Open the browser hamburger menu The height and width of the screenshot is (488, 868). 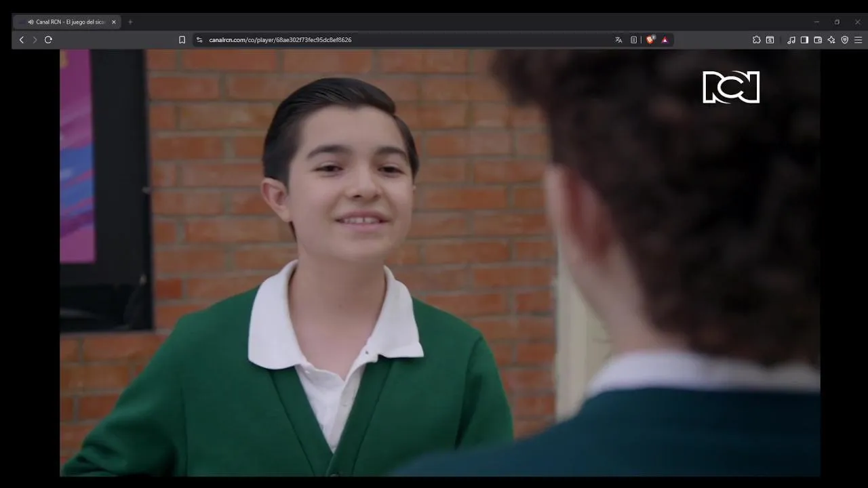[858, 40]
